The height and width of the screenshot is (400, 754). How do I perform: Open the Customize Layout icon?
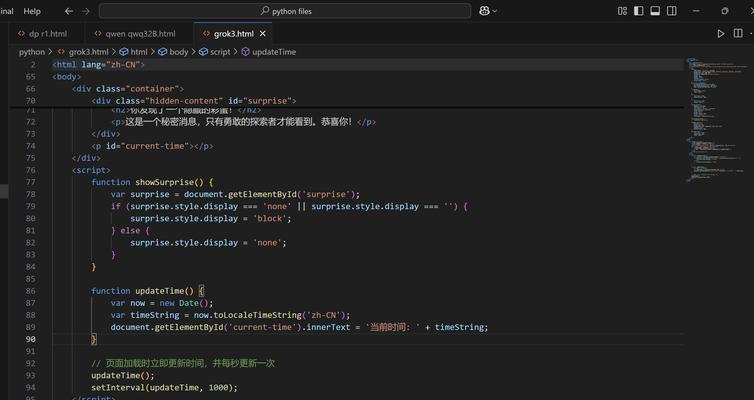coord(622,11)
